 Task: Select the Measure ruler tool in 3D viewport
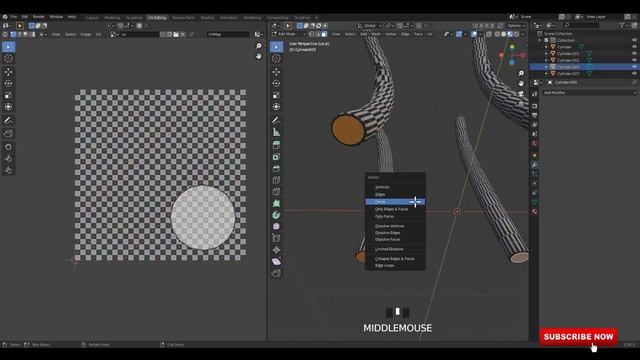point(276,132)
